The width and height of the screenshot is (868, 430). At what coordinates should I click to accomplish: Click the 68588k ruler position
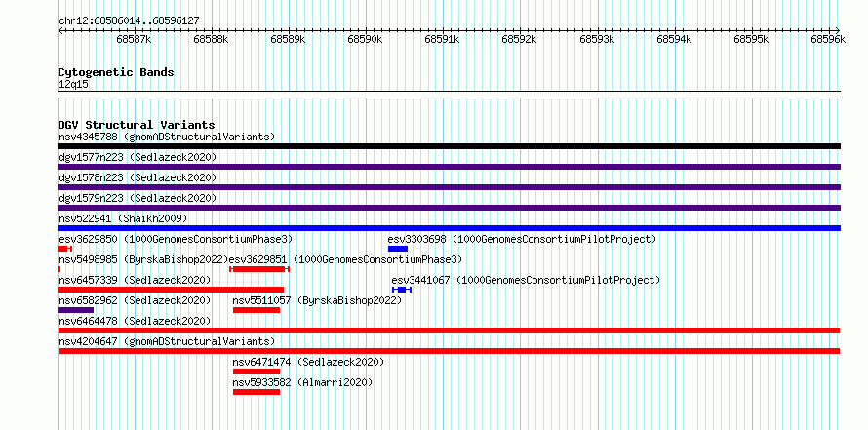click(211, 39)
